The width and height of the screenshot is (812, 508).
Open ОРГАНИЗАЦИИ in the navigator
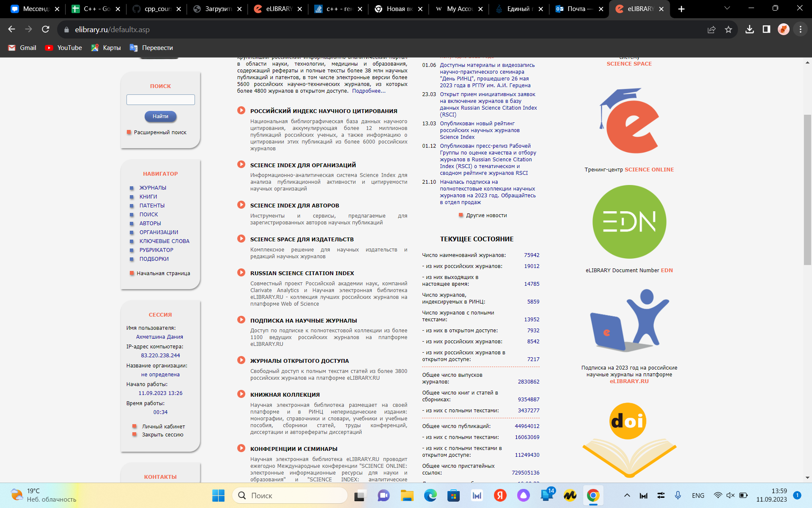(x=159, y=232)
